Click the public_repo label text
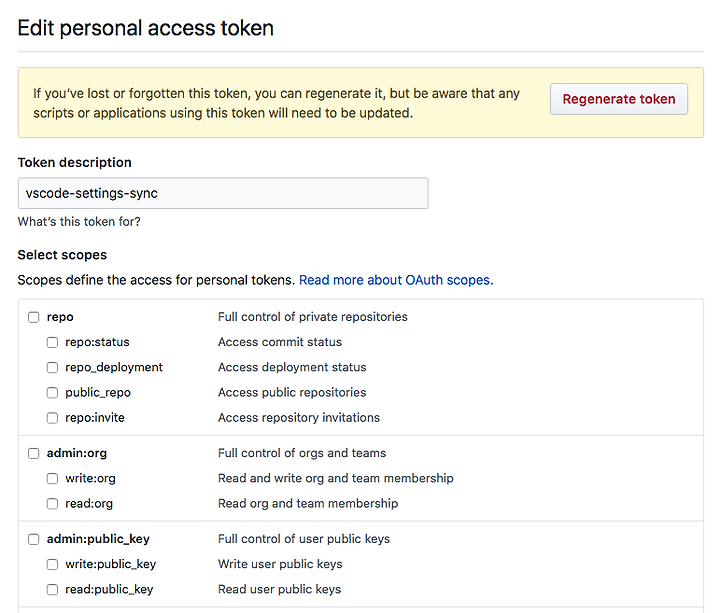This screenshot has height=613, width=720. click(x=98, y=392)
